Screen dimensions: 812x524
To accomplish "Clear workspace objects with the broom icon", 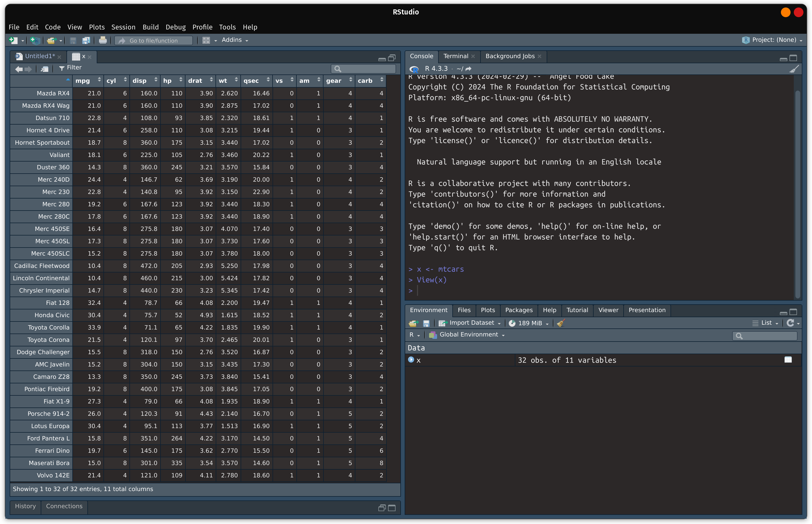I will coord(561,323).
